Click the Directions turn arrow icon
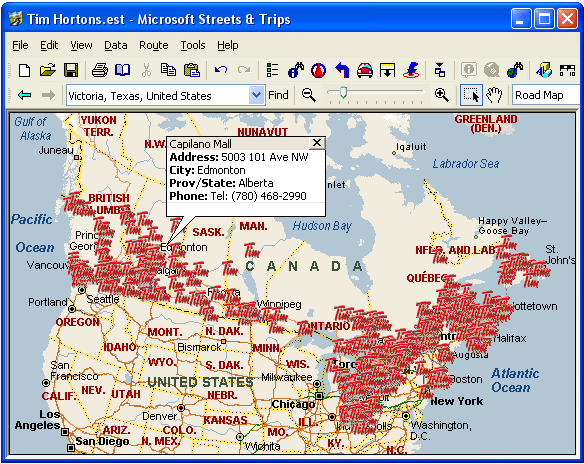 coord(342,70)
